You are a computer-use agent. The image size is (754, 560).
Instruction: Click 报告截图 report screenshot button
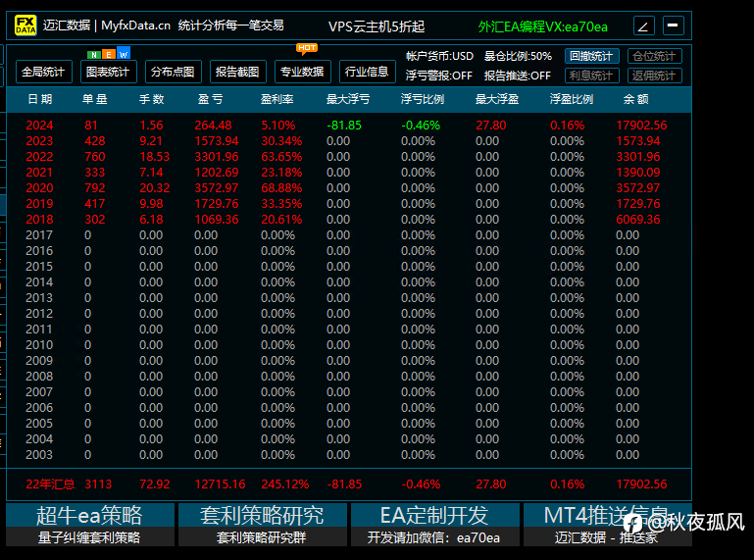[x=237, y=73]
